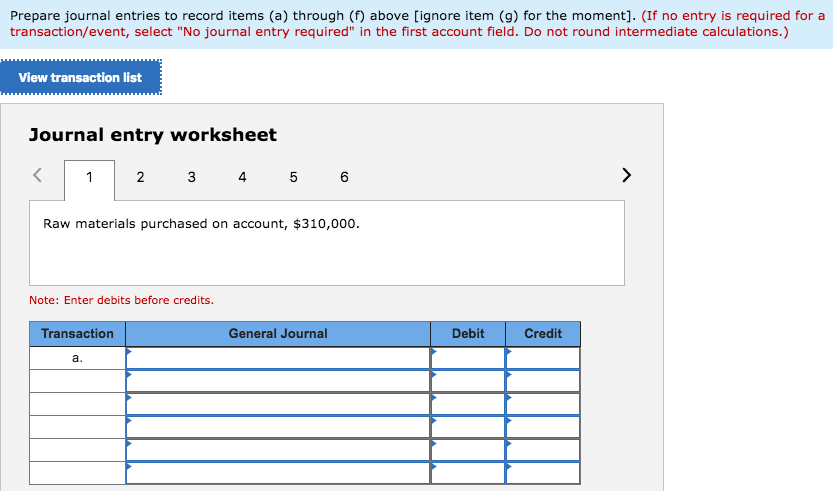Switch to worksheet tab 5

(x=293, y=177)
